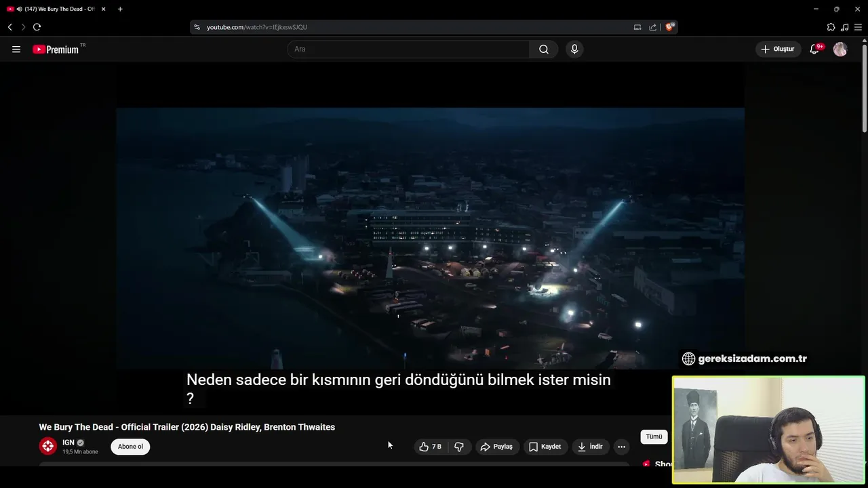This screenshot has height=488, width=868.
Task: Subscribe with Abone ol button
Action: pyautogui.click(x=130, y=447)
